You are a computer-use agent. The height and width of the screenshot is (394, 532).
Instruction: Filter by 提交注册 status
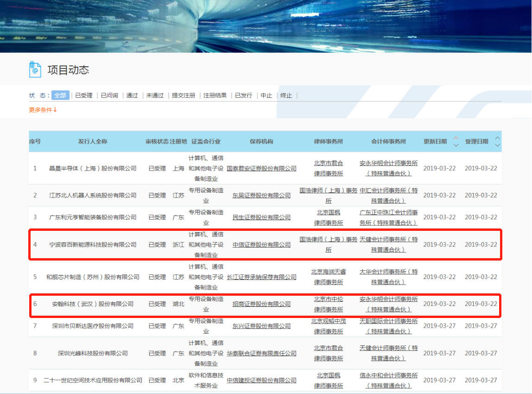pos(184,95)
